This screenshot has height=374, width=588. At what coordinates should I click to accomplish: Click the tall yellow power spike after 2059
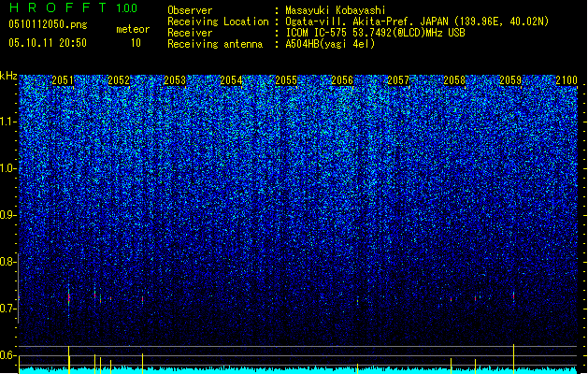coord(513,359)
